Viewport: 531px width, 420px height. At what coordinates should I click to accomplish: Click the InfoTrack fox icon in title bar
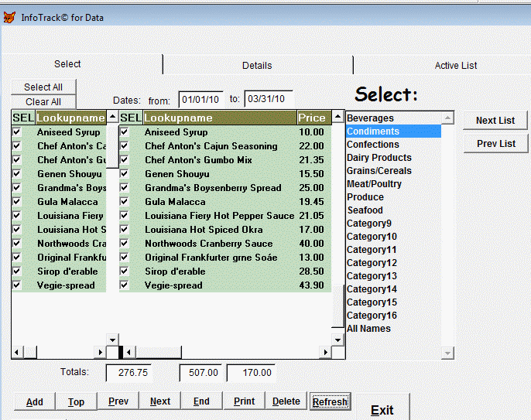(x=9, y=17)
